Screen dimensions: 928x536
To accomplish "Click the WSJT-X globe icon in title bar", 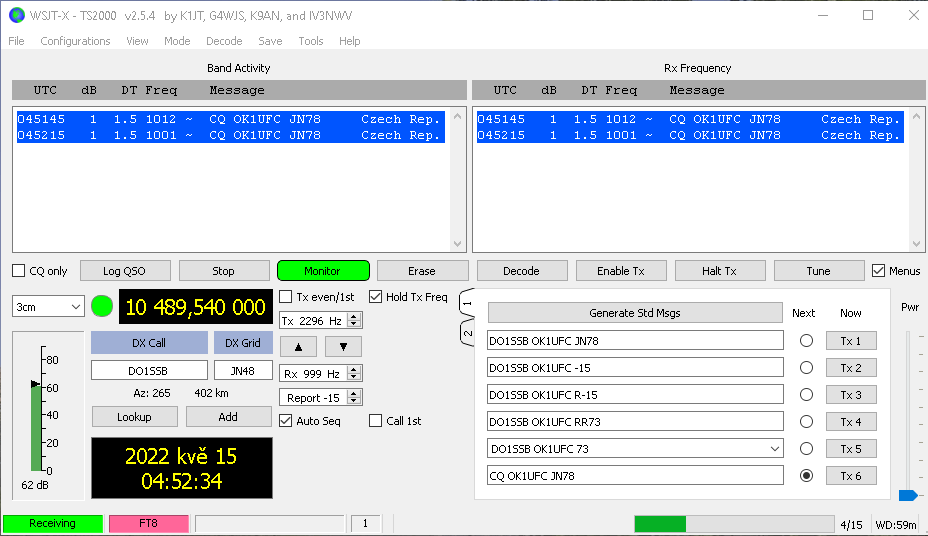I will pyautogui.click(x=16, y=15).
